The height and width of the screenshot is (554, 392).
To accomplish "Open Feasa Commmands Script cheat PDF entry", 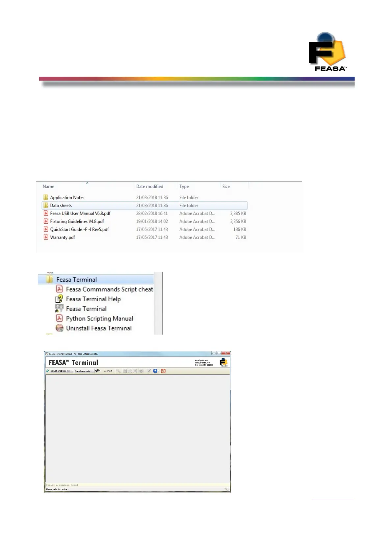I will coord(110,289).
